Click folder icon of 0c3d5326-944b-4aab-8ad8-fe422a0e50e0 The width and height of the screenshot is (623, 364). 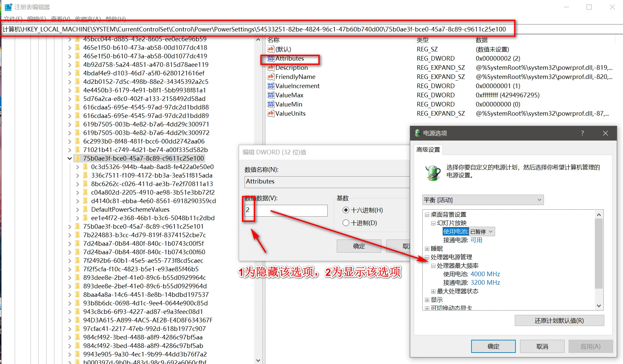click(x=85, y=167)
